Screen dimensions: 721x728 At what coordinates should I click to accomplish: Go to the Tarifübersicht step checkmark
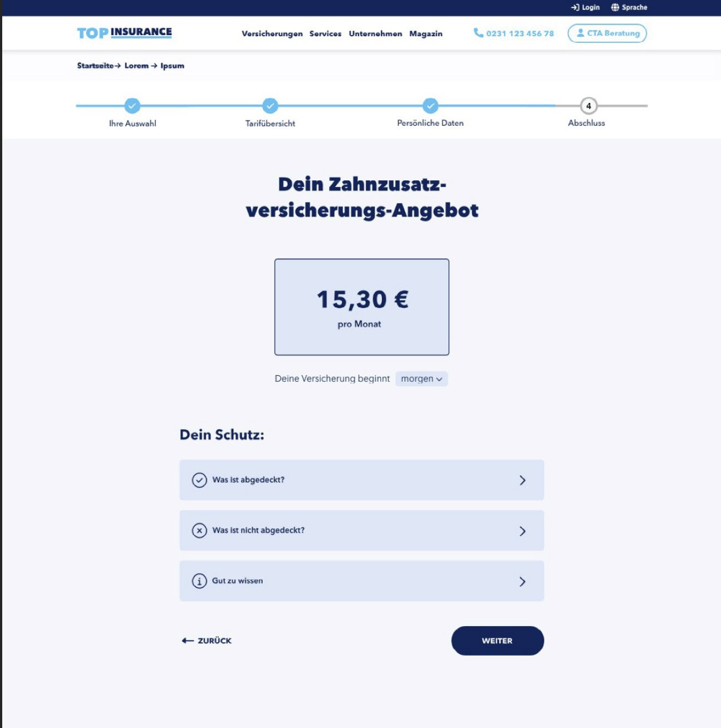[x=270, y=105]
